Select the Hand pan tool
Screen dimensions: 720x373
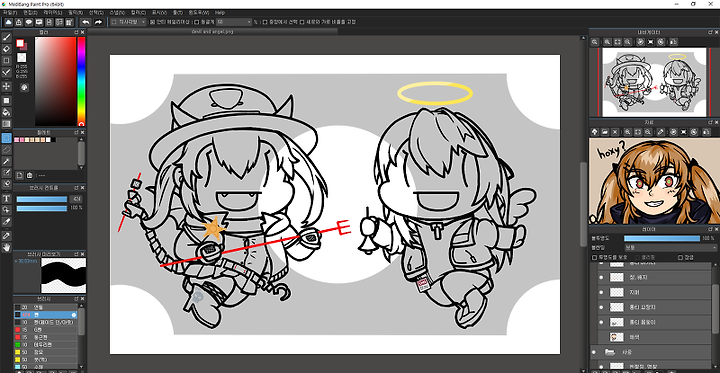[x=6, y=247]
